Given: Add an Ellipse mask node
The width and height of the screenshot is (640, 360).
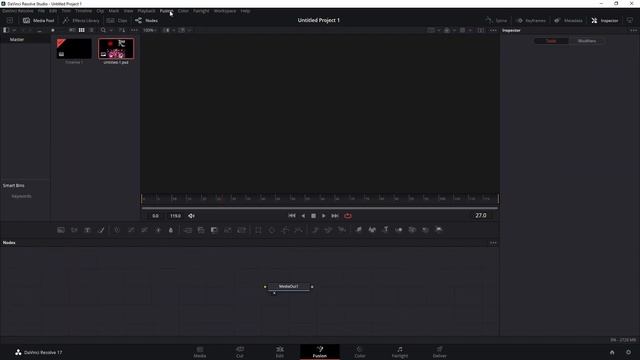Looking at the screenshot, I should coord(272,230).
